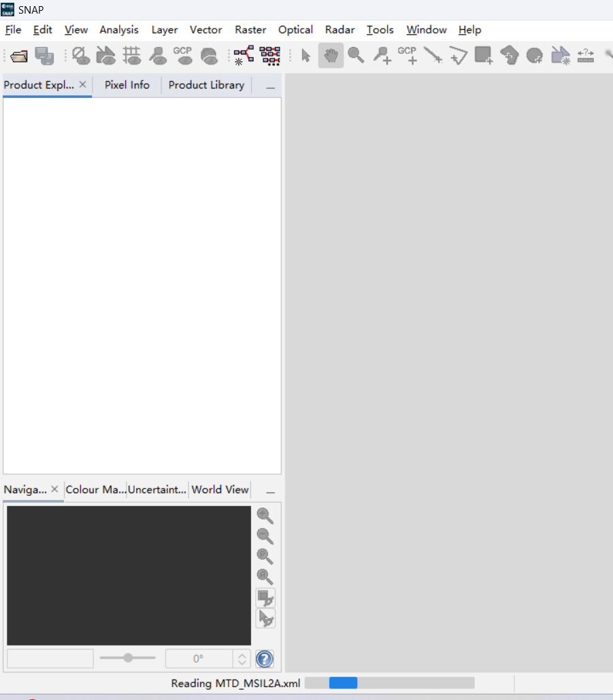This screenshot has width=613, height=700.
Task: Open the Layer menu
Action: tap(164, 30)
